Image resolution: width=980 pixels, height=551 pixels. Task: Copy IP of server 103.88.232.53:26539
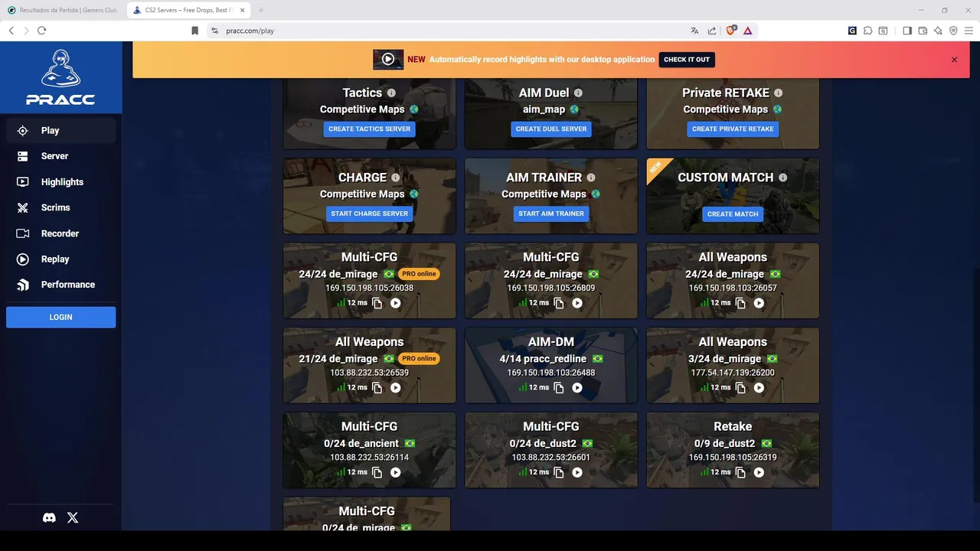pos(377,388)
